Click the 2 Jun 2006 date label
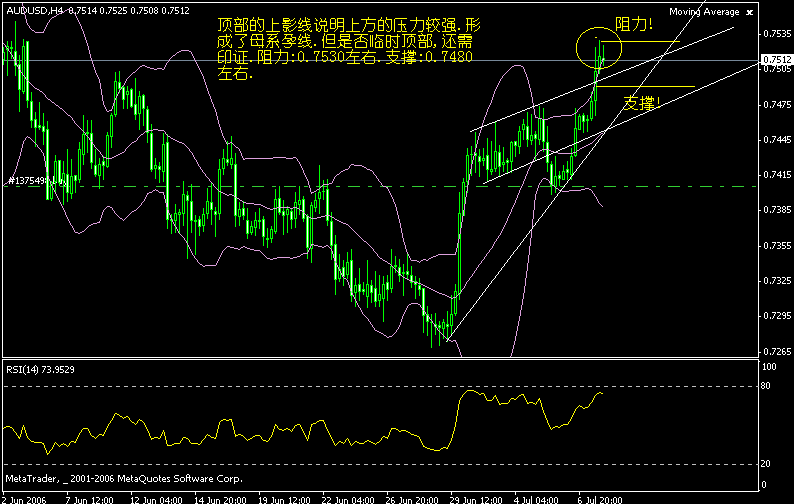The height and width of the screenshot is (504, 794). [24, 500]
